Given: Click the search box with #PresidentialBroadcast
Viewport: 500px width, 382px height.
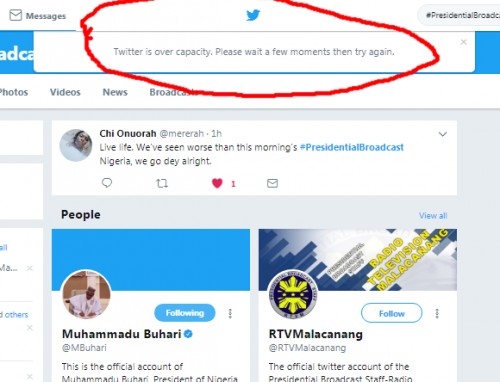Looking at the screenshot, I should (x=459, y=15).
